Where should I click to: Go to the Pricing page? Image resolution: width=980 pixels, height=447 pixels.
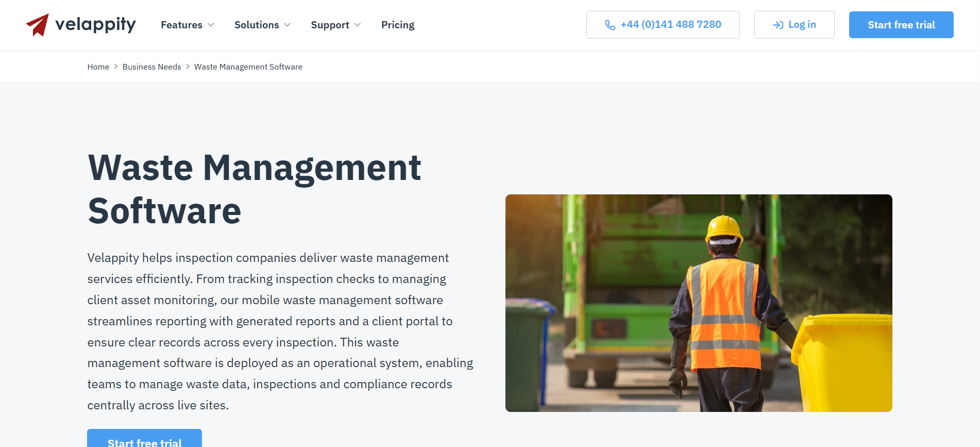(398, 25)
